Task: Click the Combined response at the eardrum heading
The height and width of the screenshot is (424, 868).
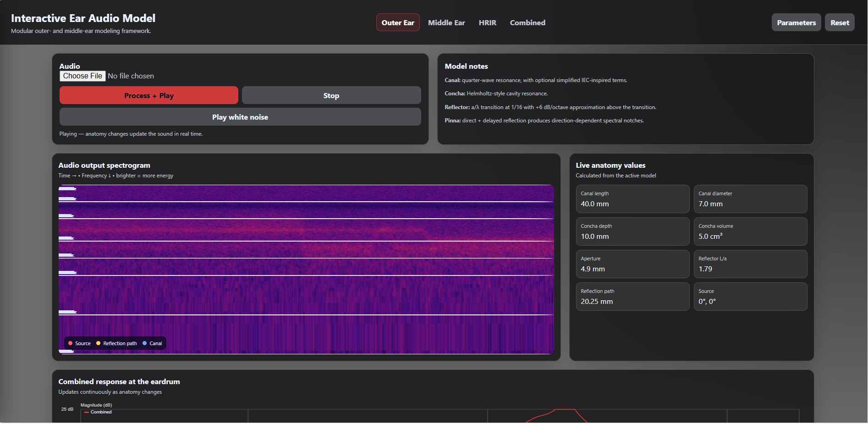Action: click(119, 382)
